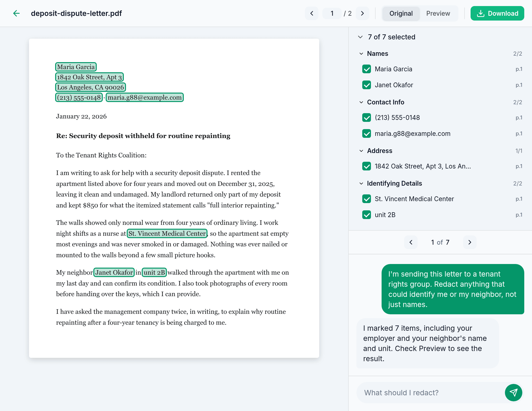
Task: Click the assistant reply about 7 items
Action: pyautogui.click(x=428, y=344)
